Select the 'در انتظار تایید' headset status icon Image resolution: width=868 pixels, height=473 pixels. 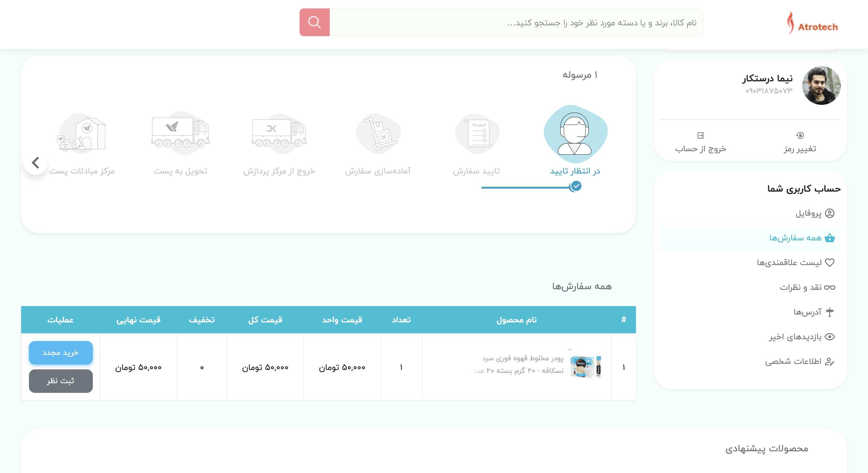(575, 134)
